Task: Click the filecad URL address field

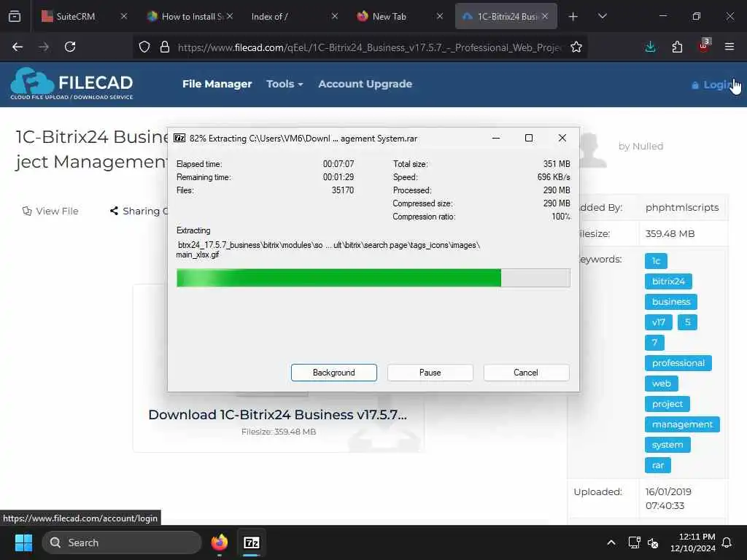Action: point(370,47)
